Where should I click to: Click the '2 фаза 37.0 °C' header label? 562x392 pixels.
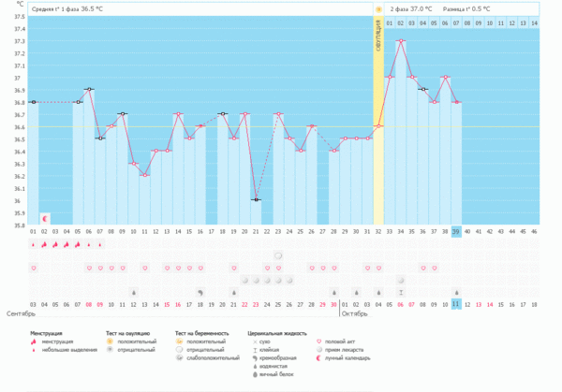[x=411, y=8]
